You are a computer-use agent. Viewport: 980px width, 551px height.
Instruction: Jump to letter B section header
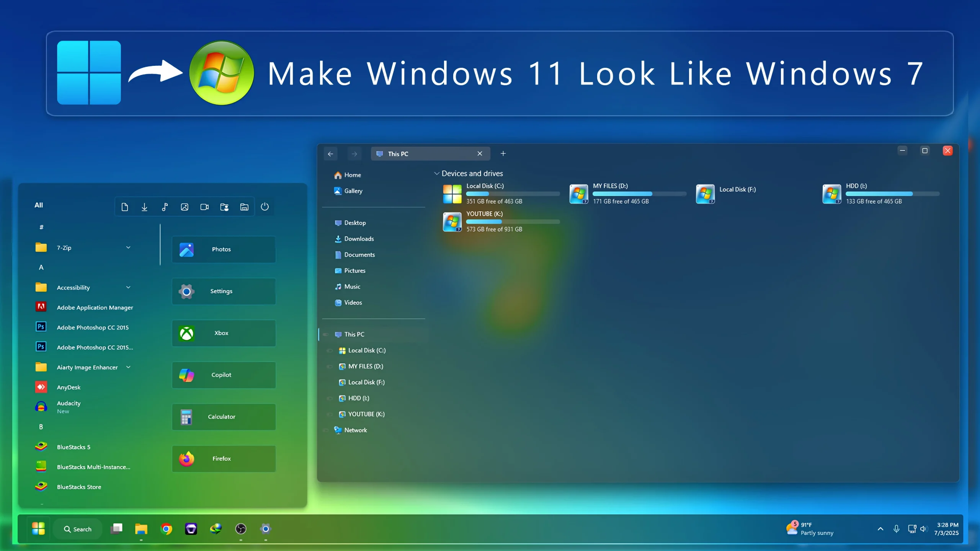(41, 427)
